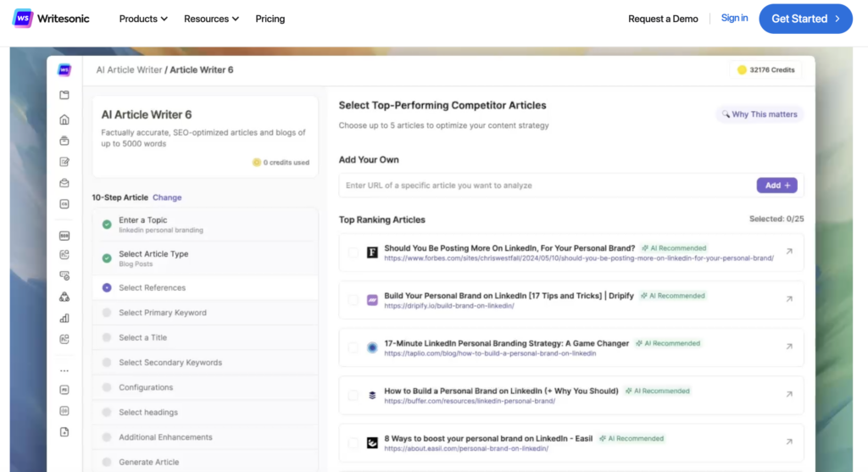Viewport: 868px width, 472px height.
Task: Open the archive box sidebar icon below home
Action: coord(64,141)
